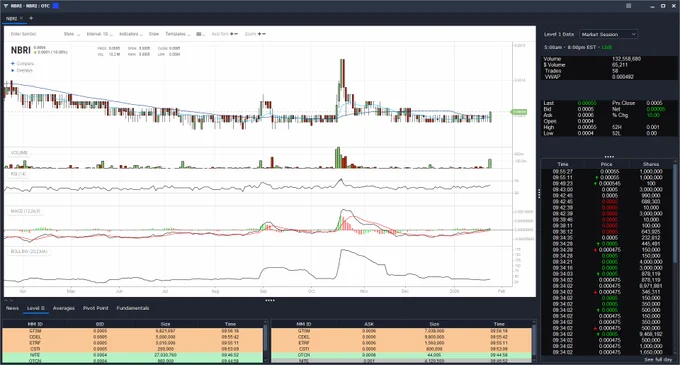
Task: Select the NITE row in bid table
Action: coord(132,355)
